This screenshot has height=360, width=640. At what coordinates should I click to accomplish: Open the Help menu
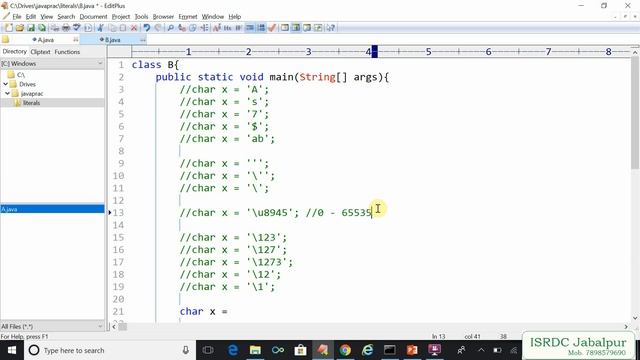[234, 17]
